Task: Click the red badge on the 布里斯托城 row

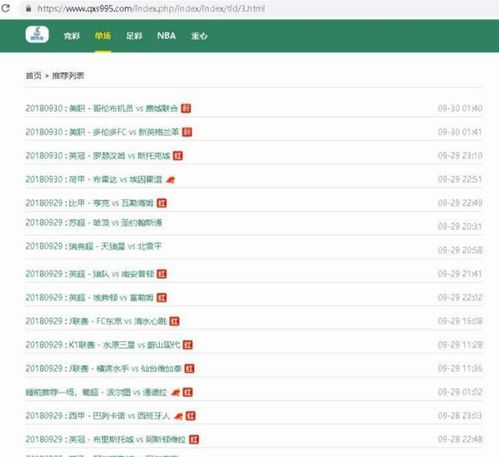Action: pyautogui.click(x=194, y=440)
